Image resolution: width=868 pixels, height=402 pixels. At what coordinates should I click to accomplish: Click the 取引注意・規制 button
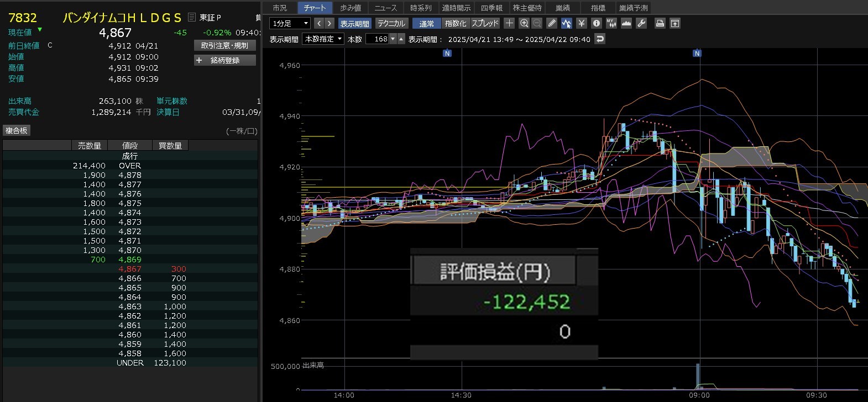coord(225,46)
